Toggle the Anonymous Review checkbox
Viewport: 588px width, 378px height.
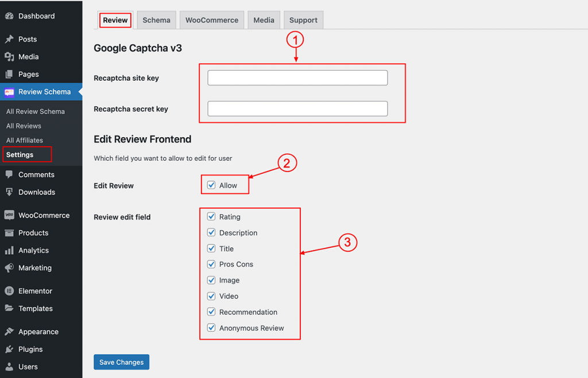pos(211,328)
